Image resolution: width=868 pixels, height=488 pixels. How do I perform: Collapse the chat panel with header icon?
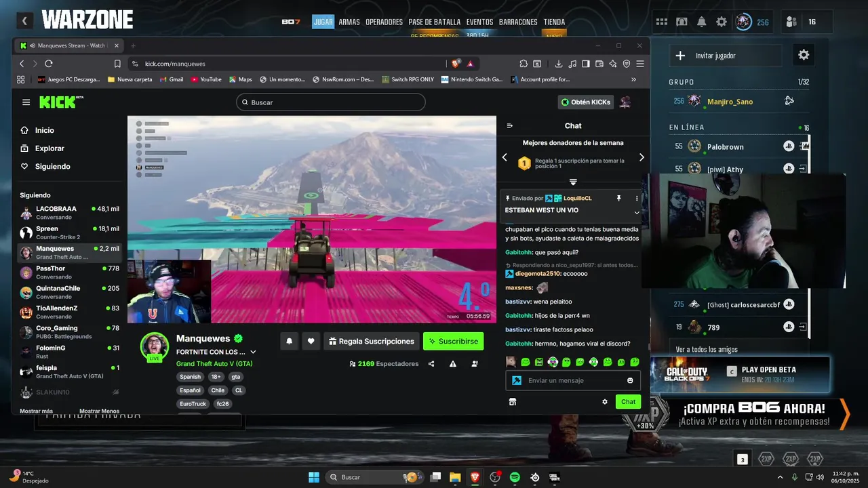(x=510, y=126)
